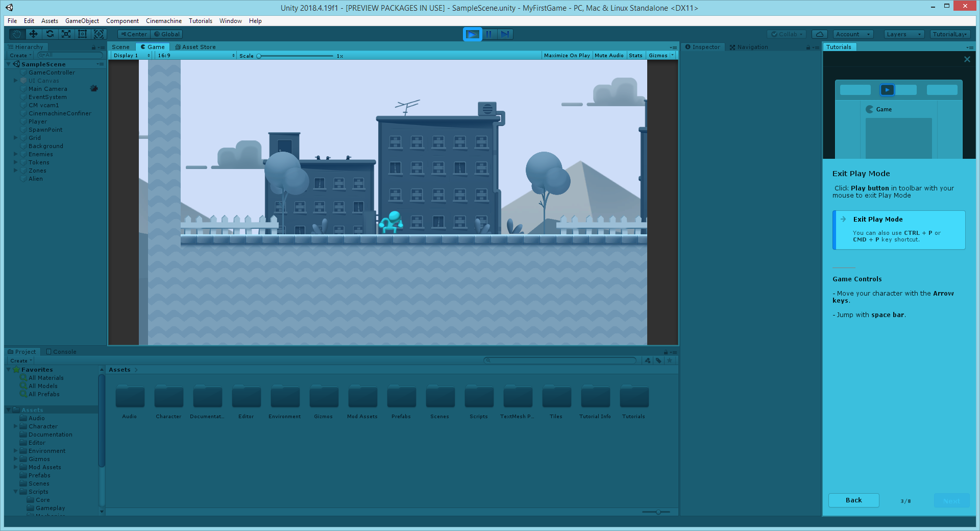Open Account dropdown
Image resolution: width=980 pixels, height=531 pixels.
(x=852, y=34)
